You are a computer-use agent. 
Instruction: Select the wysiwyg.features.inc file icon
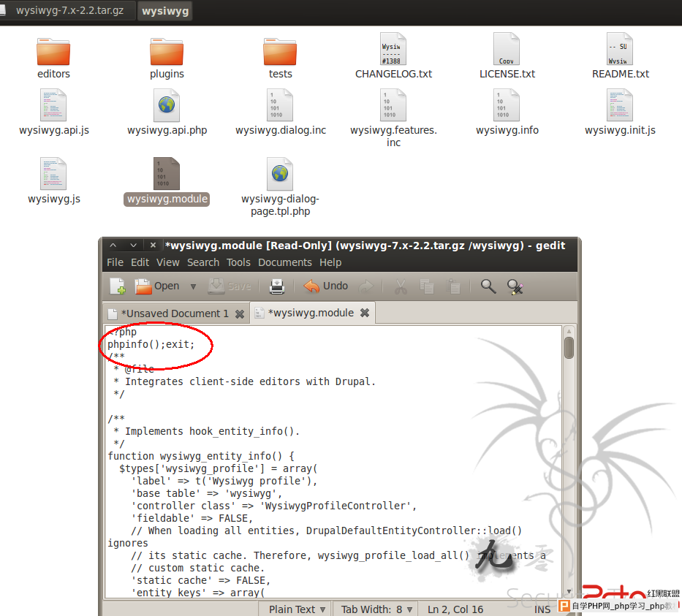coord(393,105)
